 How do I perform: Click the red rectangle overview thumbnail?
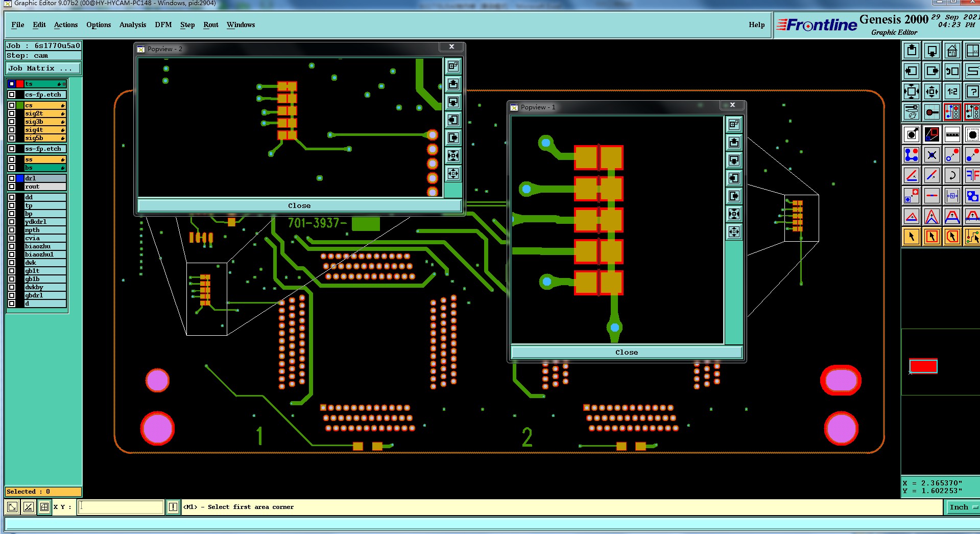click(x=923, y=366)
